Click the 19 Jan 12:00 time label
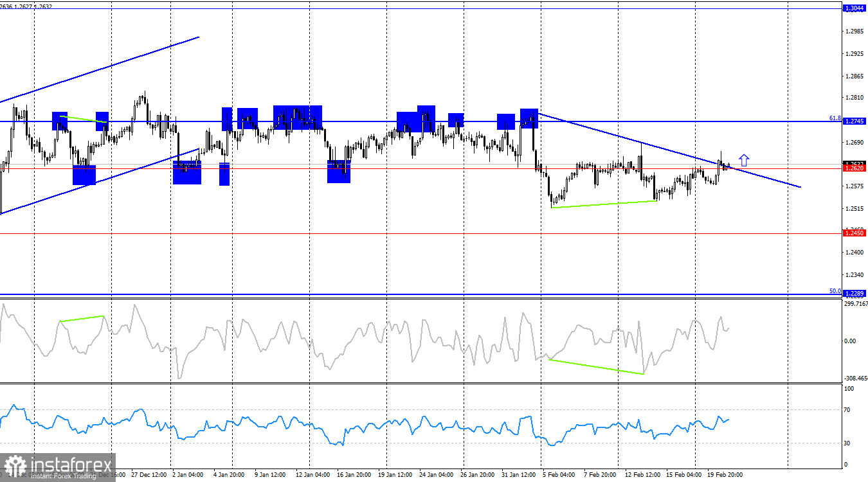The image size is (868, 482). 395,475
